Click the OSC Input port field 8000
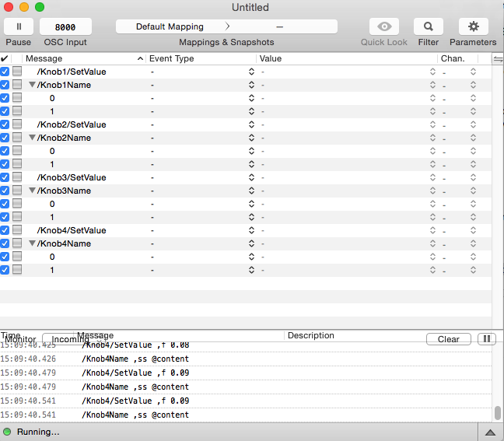 click(x=65, y=26)
